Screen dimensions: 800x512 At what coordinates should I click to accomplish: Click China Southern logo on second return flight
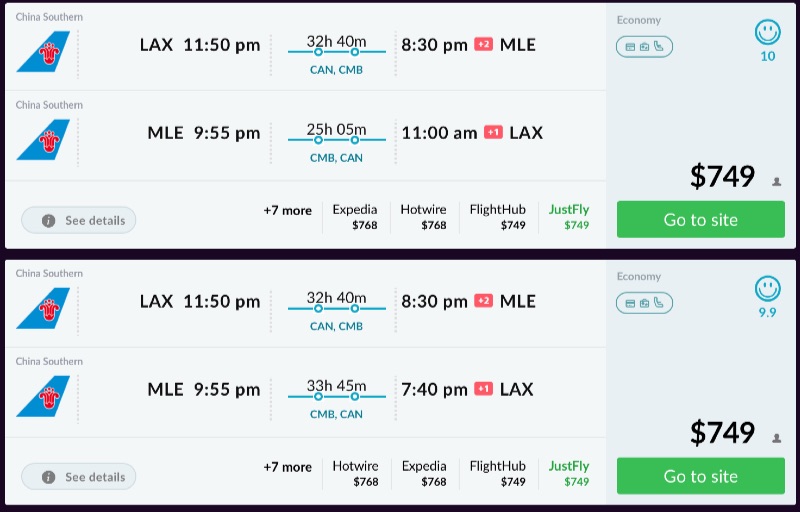[x=43, y=396]
